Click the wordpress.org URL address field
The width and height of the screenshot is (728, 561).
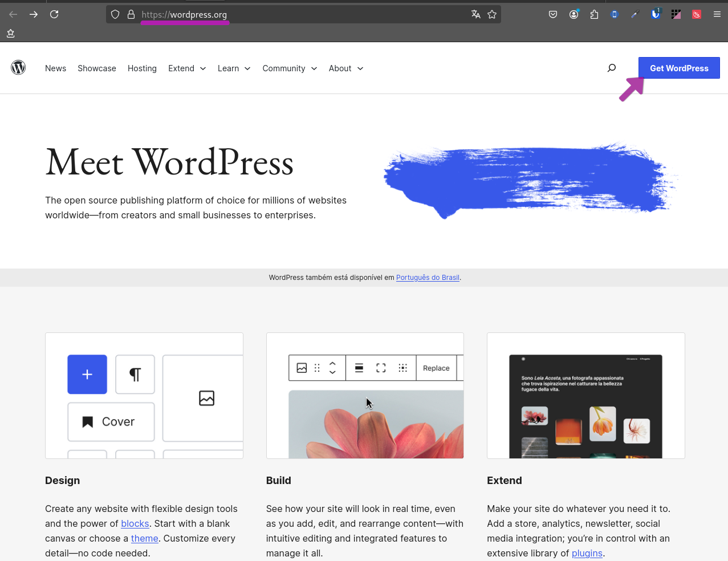coord(302,14)
